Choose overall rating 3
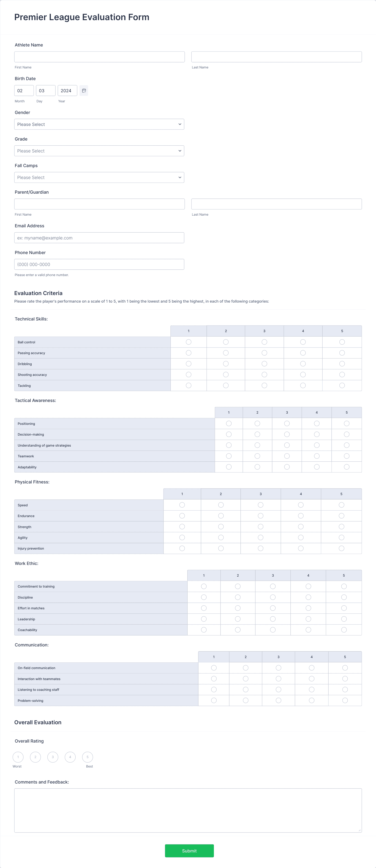Viewport: 376px width, 868px height. point(53,757)
